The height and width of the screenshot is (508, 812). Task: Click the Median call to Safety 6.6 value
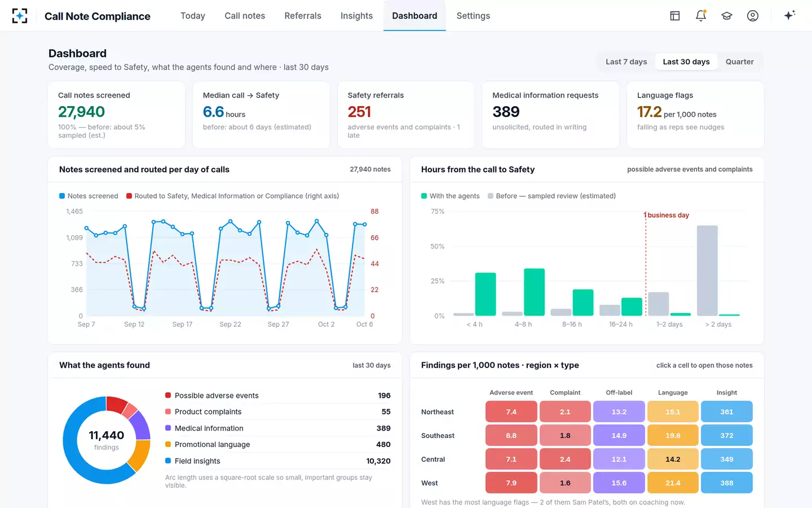pyautogui.click(x=213, y=112)
